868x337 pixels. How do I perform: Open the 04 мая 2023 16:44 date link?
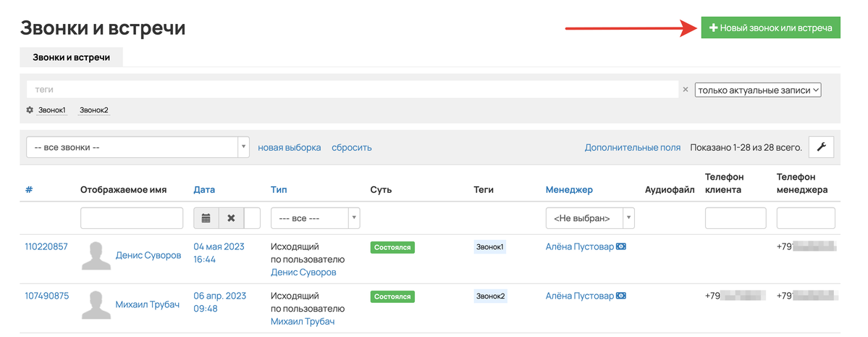[219, 253]
